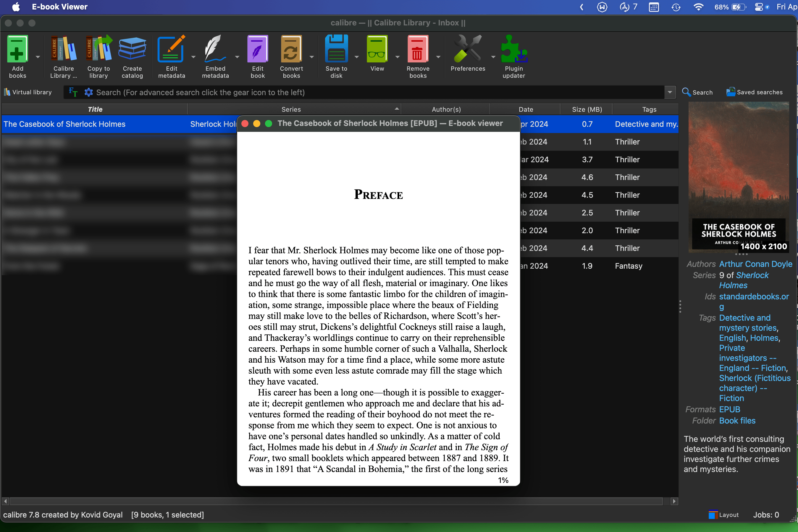Expand the Edit metadata dropdown arrow
This screenshot has height=532, width=798.
193,57
